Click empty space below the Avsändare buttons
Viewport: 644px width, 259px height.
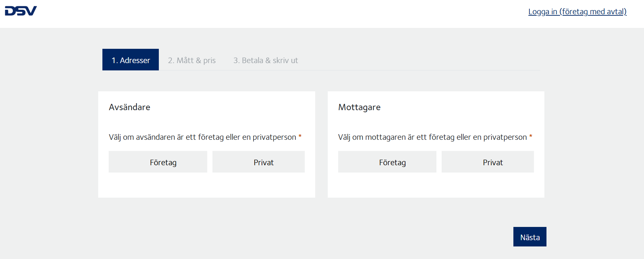point(207,185)
